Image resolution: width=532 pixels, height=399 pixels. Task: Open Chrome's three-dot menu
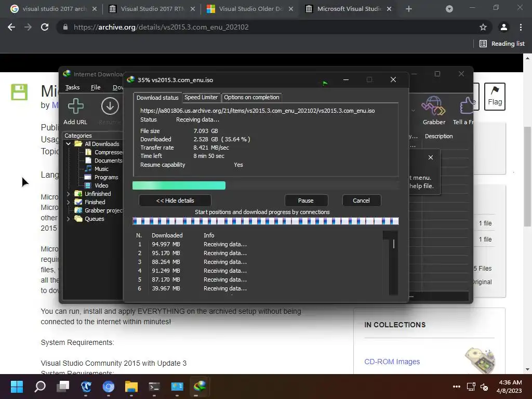pos(521,27)
